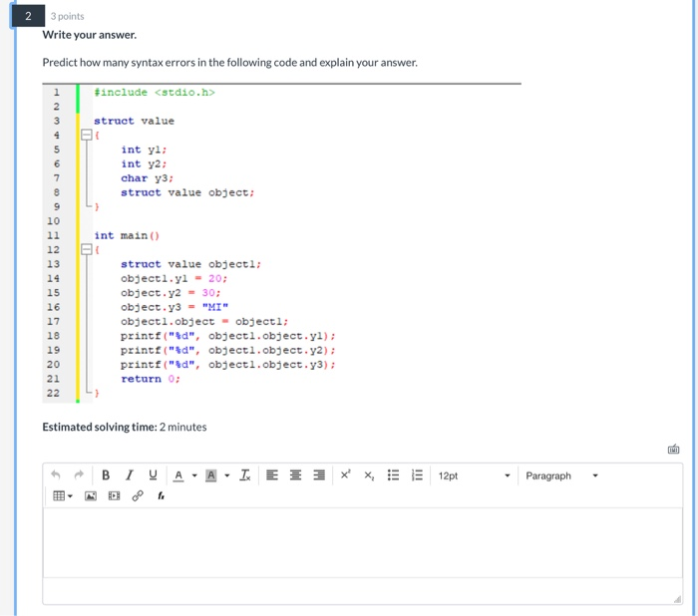Apply text color with the A button

pos(178,475)
